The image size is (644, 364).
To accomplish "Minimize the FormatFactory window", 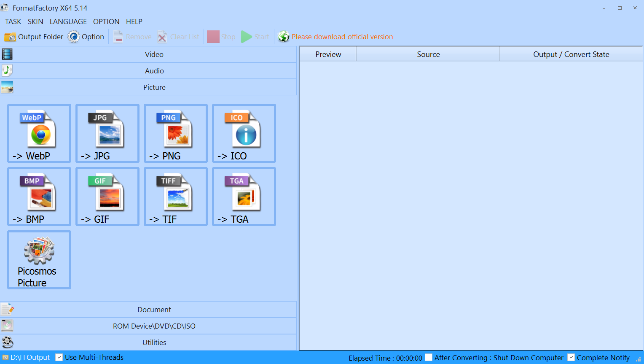I will 604,8.
